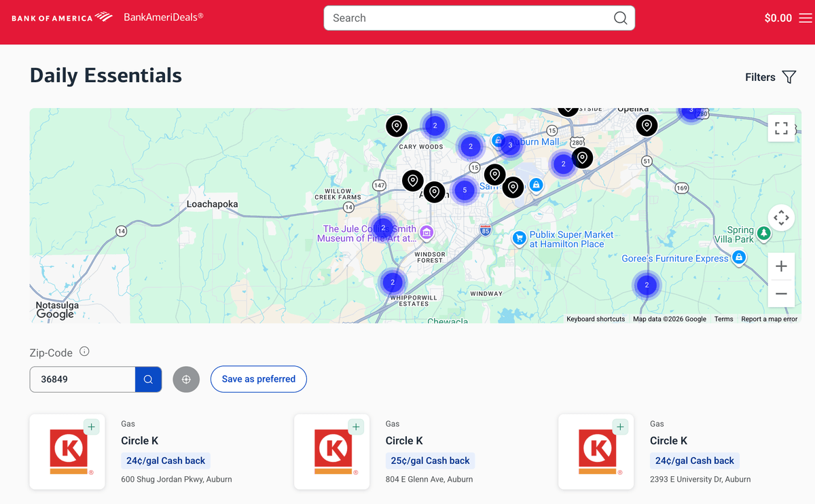Click Publix Super Market cart marker
This screenshot has height=504, width=815.
pos(520,238)
